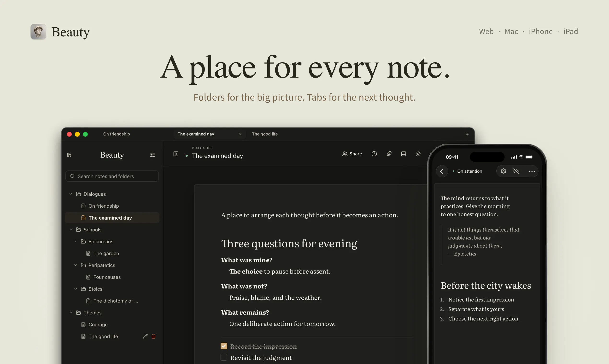
Task: Click the feather writing style icon
Action: 389,154
